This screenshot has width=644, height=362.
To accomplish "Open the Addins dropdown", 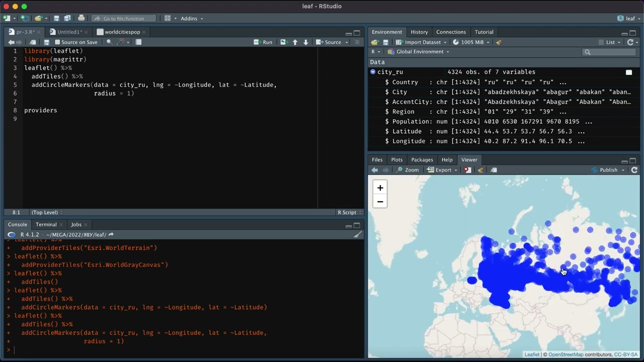I will pyautogui.click(x=192, y=19).
